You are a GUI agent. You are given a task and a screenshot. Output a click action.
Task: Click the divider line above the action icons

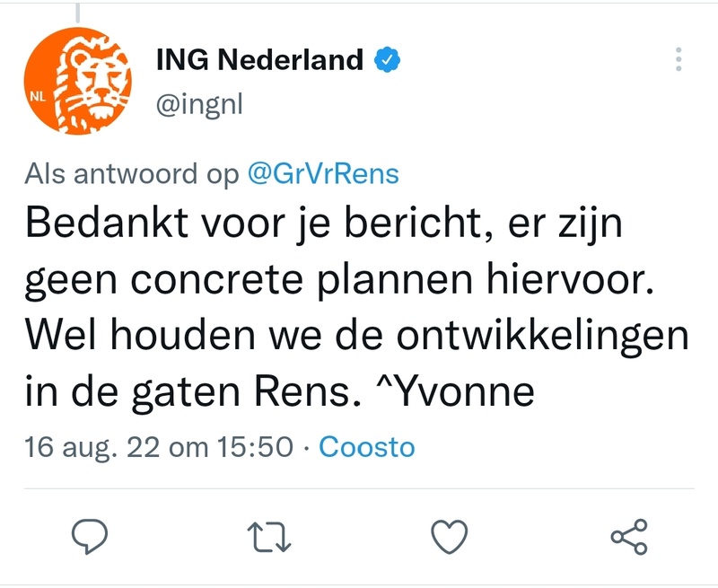[359, 489]
